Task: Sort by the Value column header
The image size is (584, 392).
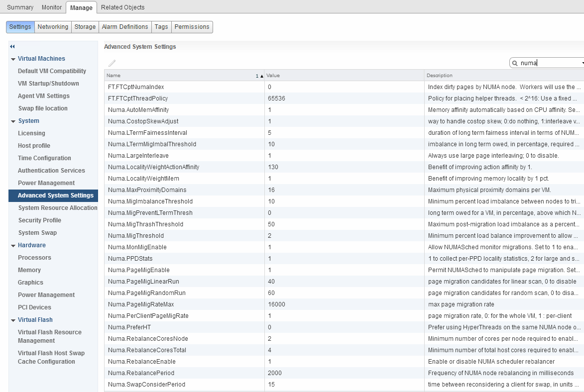Action: coord(344,75)
